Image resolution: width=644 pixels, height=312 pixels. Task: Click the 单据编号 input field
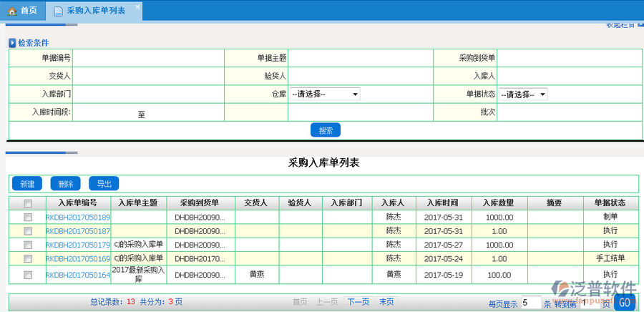click(148, 58)
